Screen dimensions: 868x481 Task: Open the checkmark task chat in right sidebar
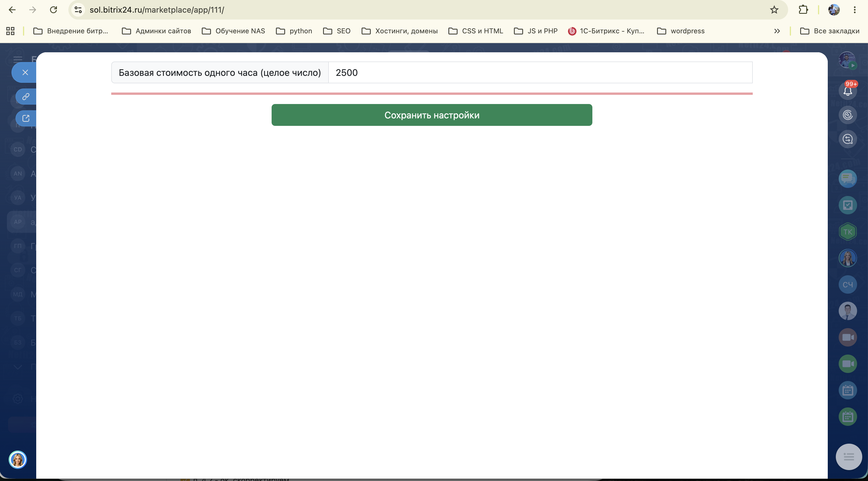tap(847, 205)
